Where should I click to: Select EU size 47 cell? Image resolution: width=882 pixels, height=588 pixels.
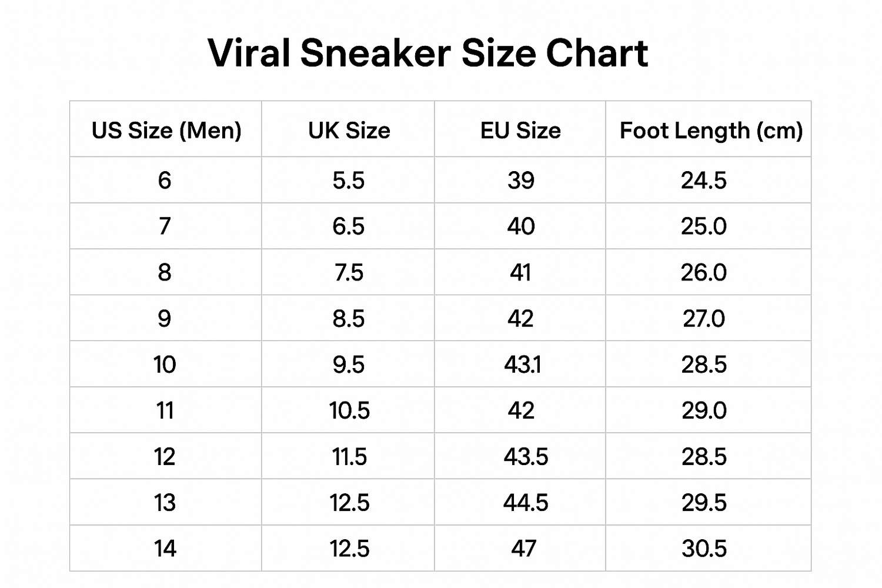click(x=523, y=549)
